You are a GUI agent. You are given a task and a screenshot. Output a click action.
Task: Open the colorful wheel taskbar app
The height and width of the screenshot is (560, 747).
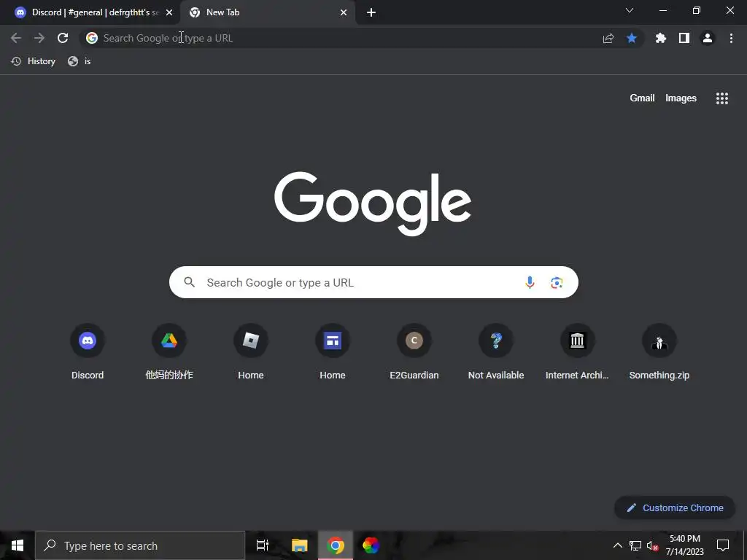click(371, 545)
